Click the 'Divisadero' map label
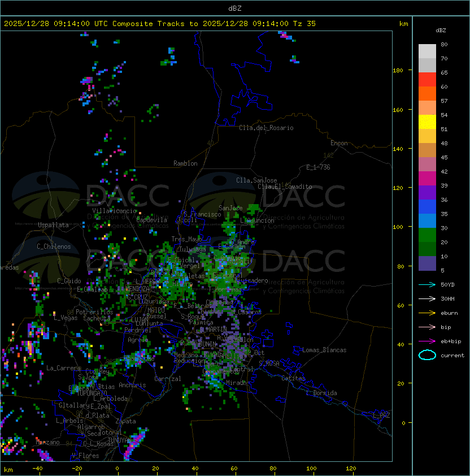This screenshot has width=470, height=476. [x=251, y=280]
